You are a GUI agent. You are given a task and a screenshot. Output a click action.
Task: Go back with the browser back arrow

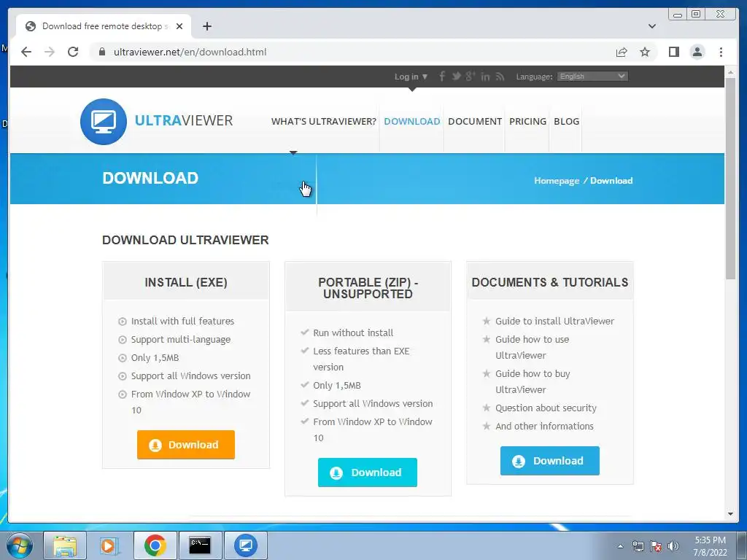26,52
